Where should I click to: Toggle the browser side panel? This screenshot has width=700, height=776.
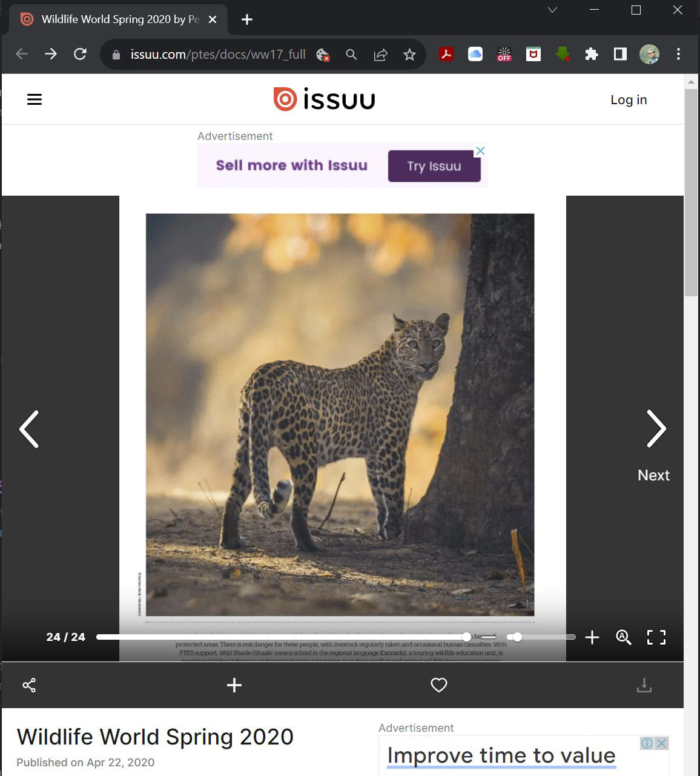click(x=620, y=55)
